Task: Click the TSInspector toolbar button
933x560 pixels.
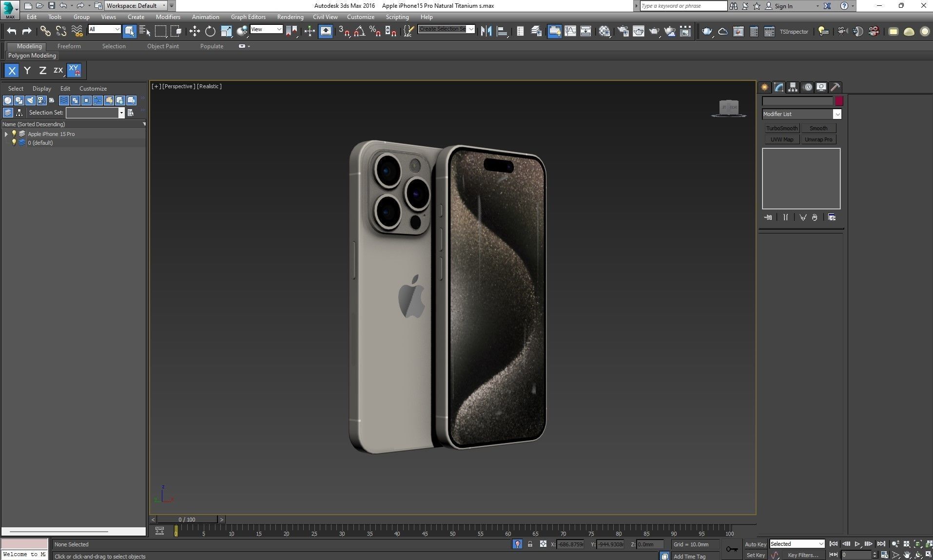Action: point(794,32)
